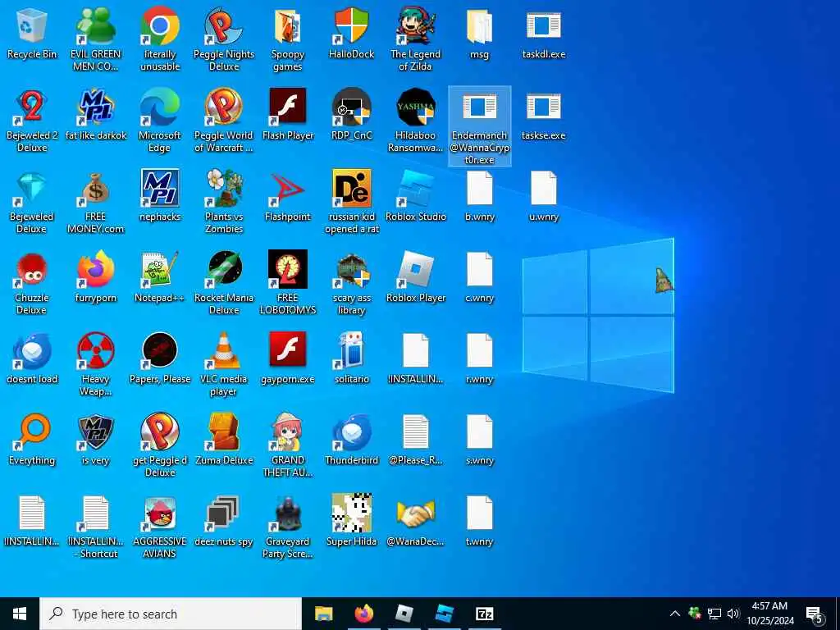Select the solitario cards icon
Screen dimensions: 840x630
point(351,351)
